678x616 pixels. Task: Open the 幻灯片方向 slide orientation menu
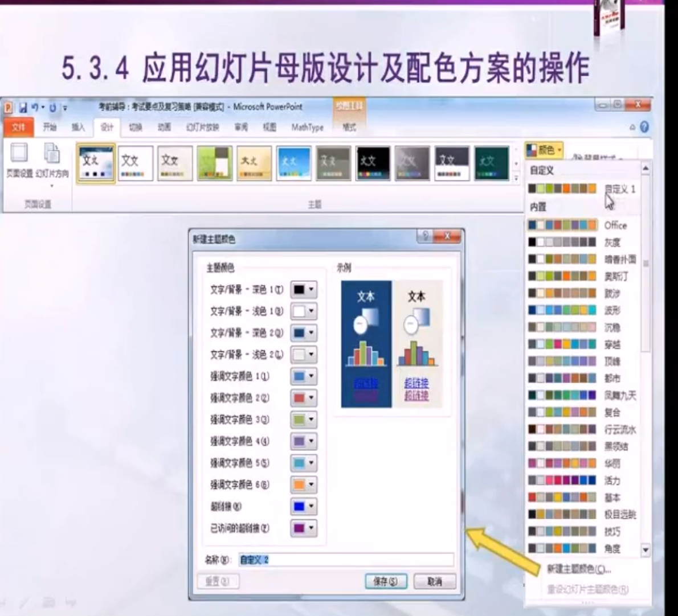[x=52, y=166]
